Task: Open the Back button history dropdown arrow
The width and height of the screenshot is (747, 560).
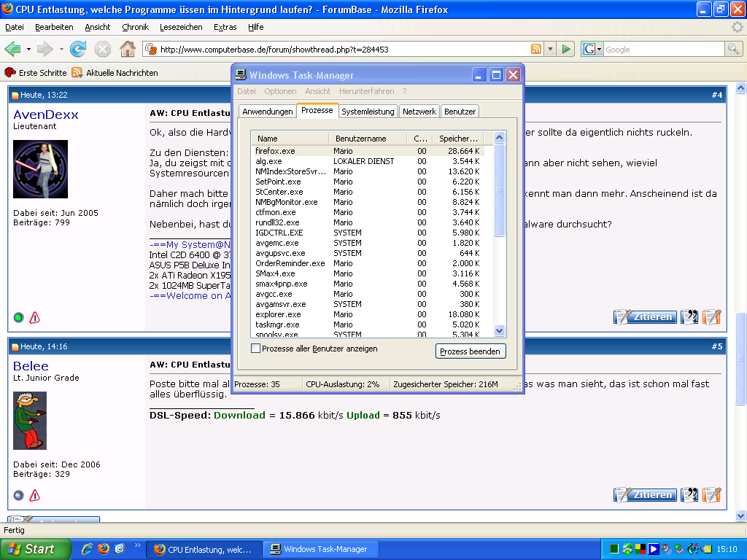Action: (x=28, y=49)
